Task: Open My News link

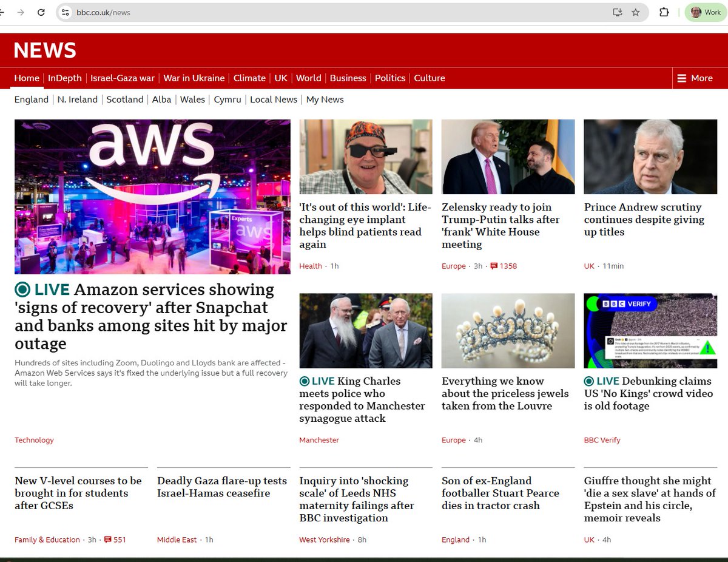Action: pyautogui.click(x=325, y=100)
